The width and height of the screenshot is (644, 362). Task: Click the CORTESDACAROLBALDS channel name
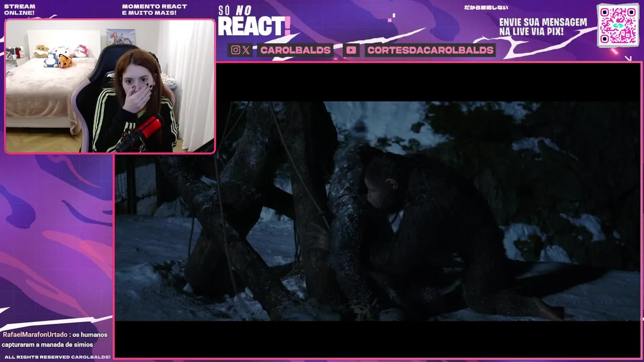coord(430,50)
